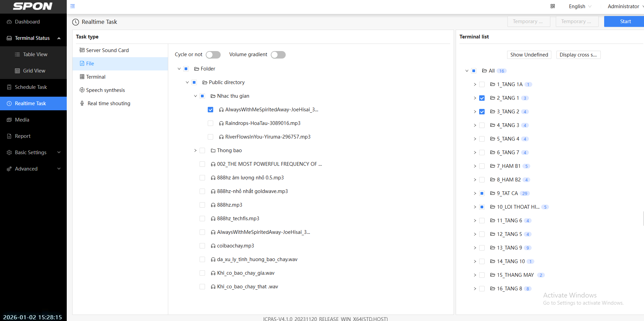Select Server Sound Card task icon
Image resolution: width=644 pixels, height=321 pixels.
point(82,50)
